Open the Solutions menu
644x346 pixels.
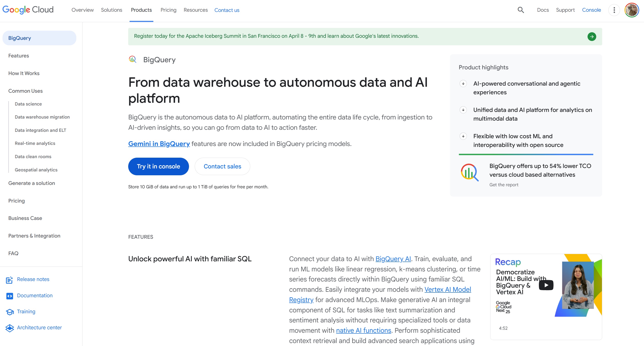coord(112,10)
